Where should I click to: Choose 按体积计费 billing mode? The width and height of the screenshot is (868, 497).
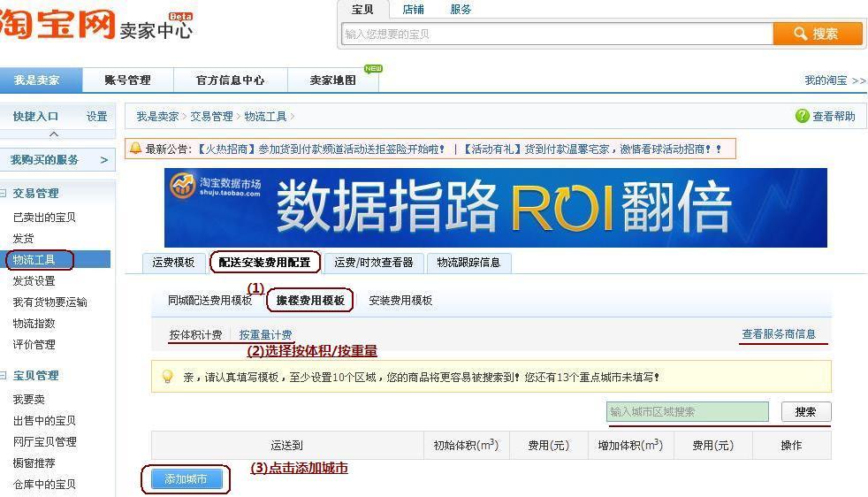195,334
